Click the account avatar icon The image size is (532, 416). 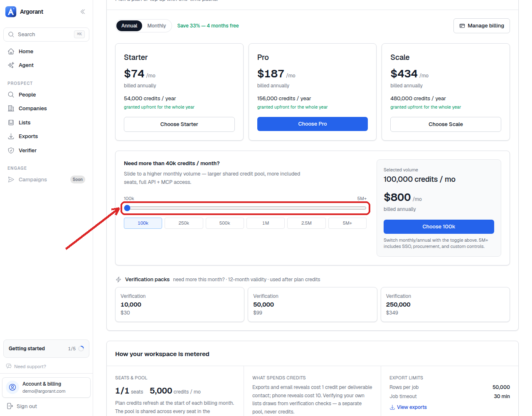click(x=12, y=387)
